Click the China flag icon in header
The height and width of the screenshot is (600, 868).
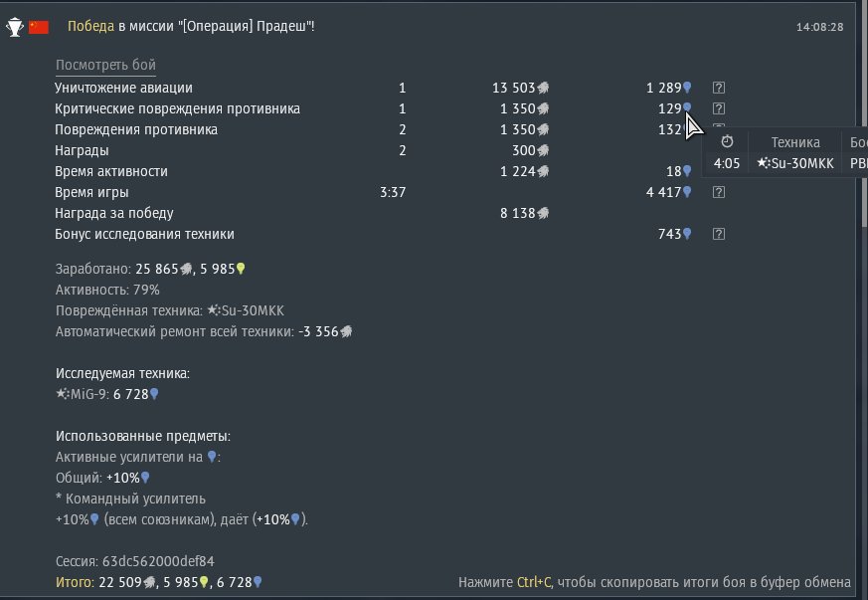tap(39, 27)
